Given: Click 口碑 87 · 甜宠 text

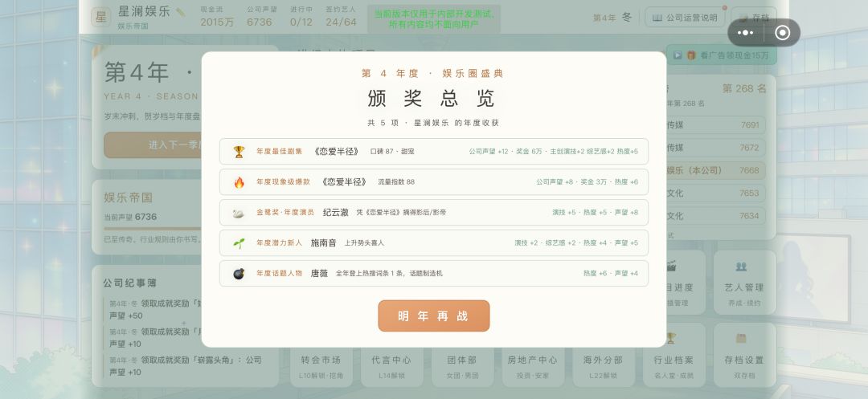Looking at the screenshot, I should [x=392, y=152].
